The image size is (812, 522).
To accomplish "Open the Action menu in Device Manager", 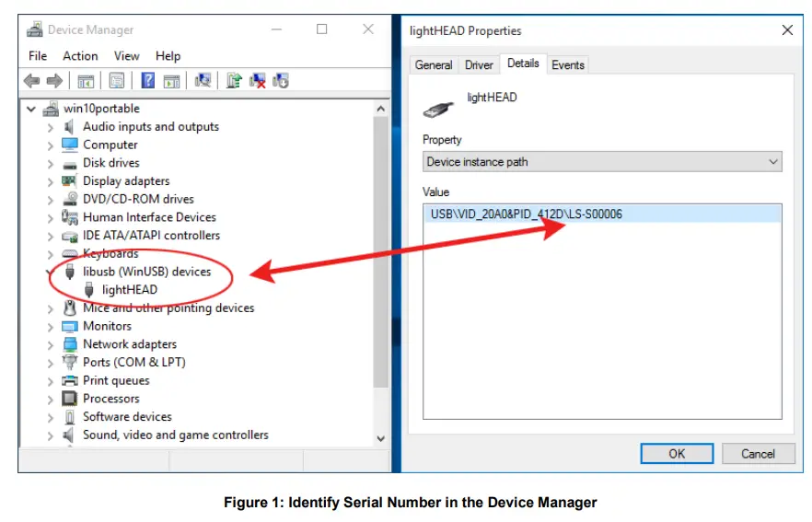I will (80, 56).
